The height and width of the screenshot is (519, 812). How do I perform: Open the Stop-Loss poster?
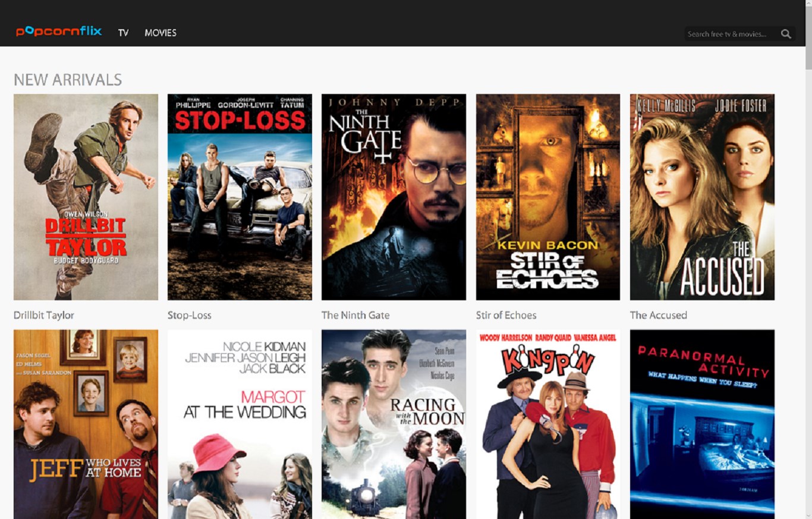point(240,197)
